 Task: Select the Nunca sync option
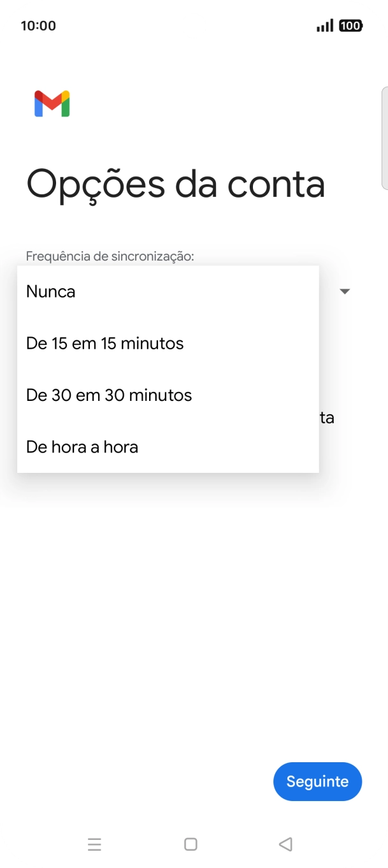tap(50, 291)
